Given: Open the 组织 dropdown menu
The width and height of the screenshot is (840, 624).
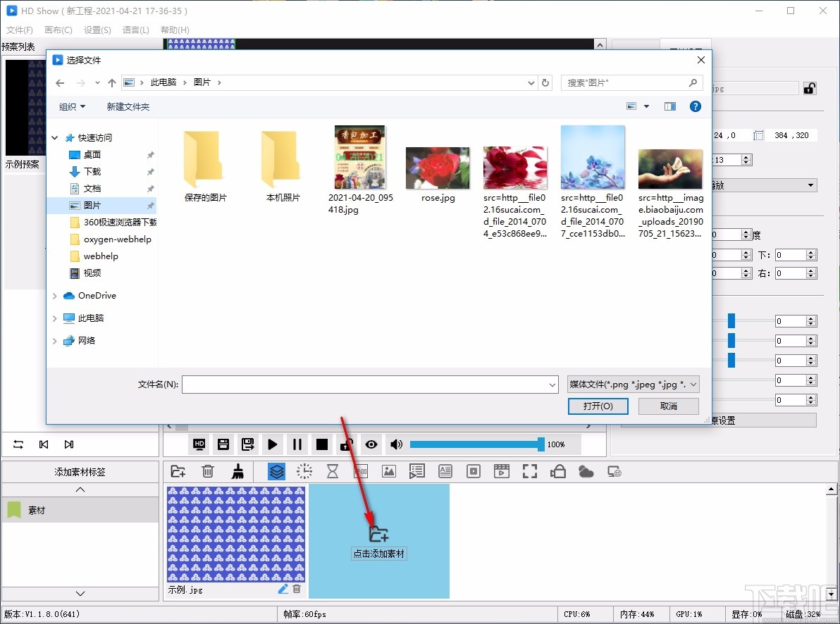Looking at the screenshot, I should tap(72, 106).
